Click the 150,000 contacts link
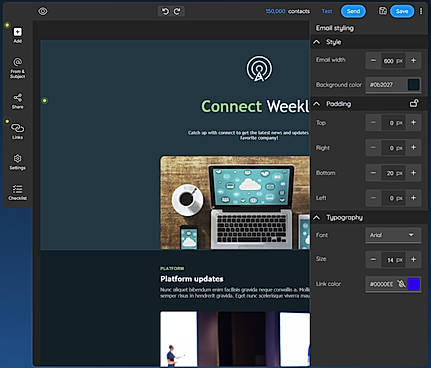The height and width of the screenshot is (368, 431). [288, 11]
